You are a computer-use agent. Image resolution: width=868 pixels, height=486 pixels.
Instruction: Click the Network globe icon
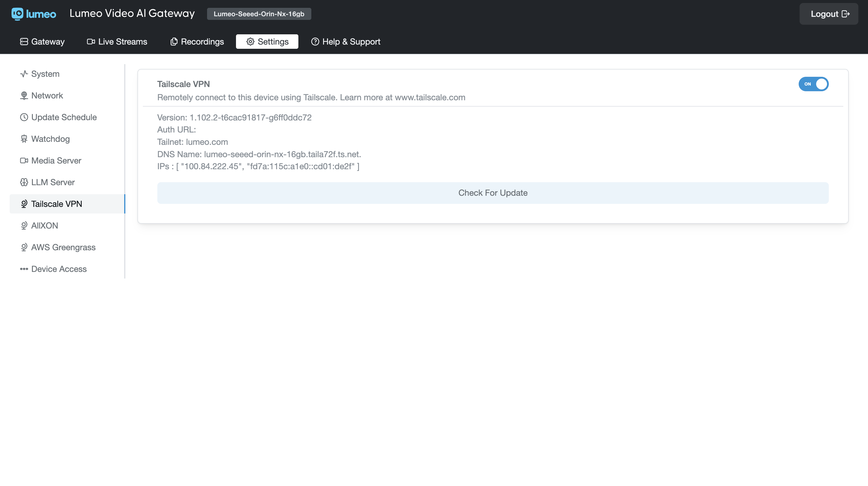coord(24,95)
